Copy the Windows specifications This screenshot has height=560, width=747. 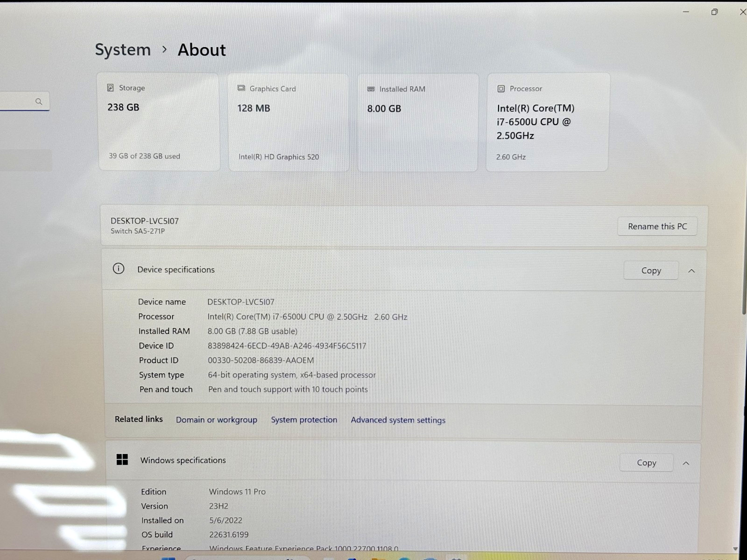pos(646,462)
